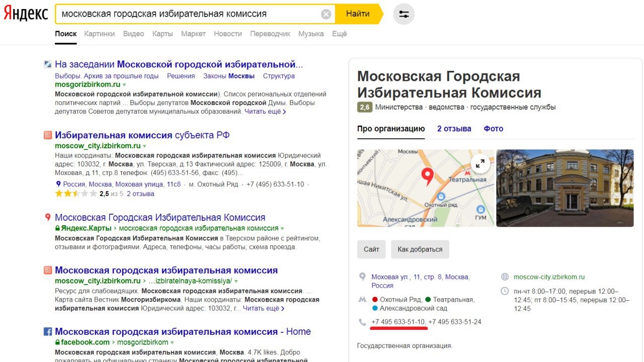Open the 'Выборы. Архив за прошлые годы' sitelink
The width and height of the screenshot is (644, 362).
coord(107,76)
